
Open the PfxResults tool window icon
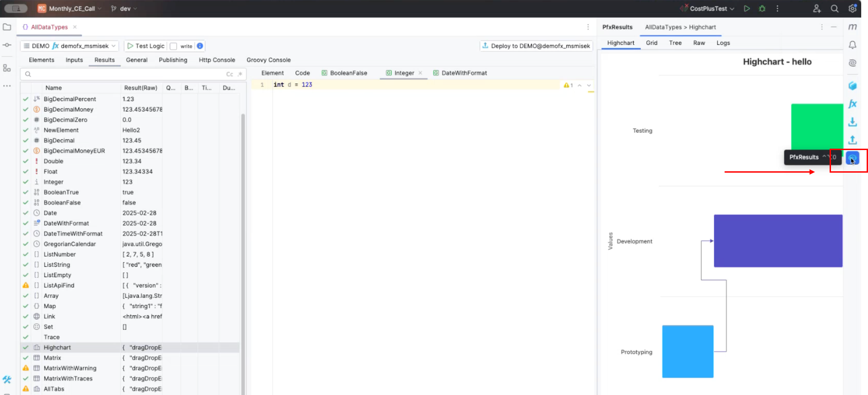click(x=852, y=158)
